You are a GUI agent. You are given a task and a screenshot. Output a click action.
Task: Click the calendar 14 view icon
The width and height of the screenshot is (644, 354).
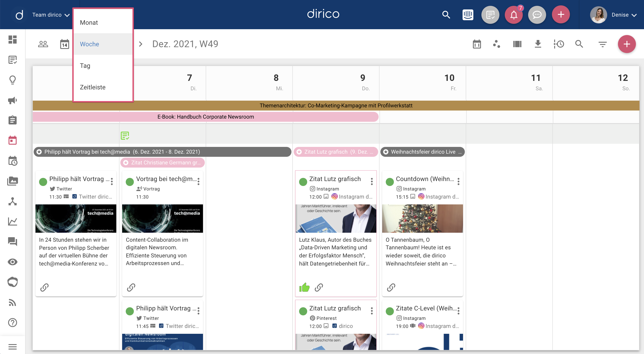pos(64,44)
